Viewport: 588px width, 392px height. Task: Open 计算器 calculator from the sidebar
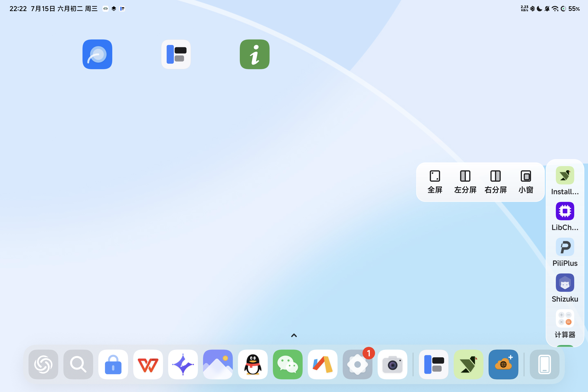565,324
